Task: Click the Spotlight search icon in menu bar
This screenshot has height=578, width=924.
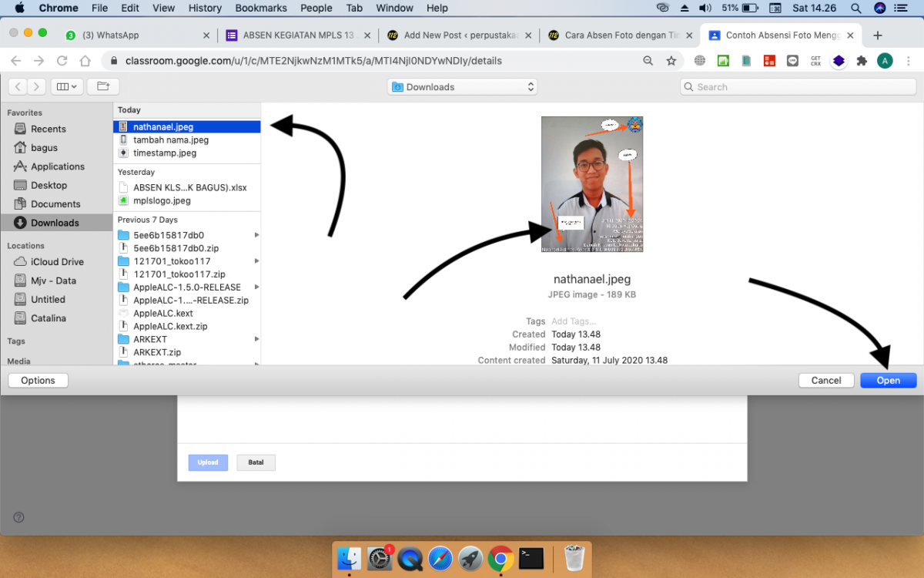Action: tap(855, 8)
